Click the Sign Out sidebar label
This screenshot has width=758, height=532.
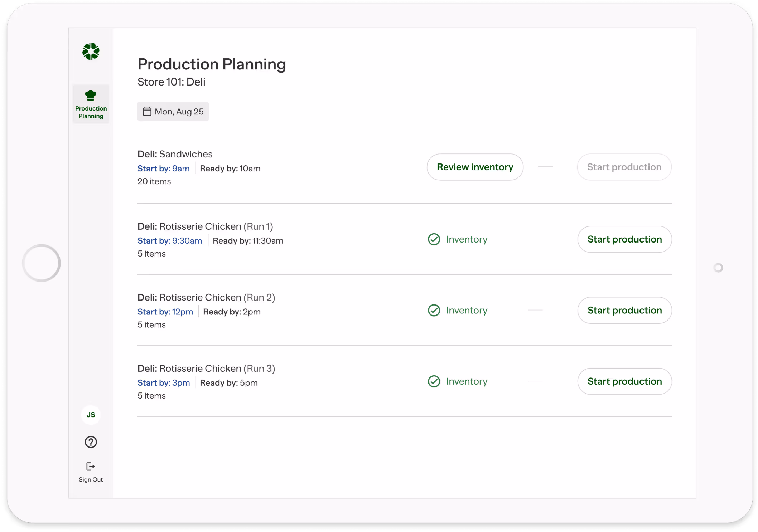coord(90,479)
